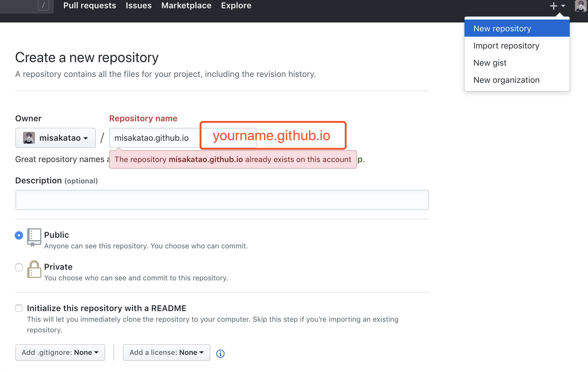Click the Private lock icon
Viewport: 588px width, 372px height.
click(34, 269)
